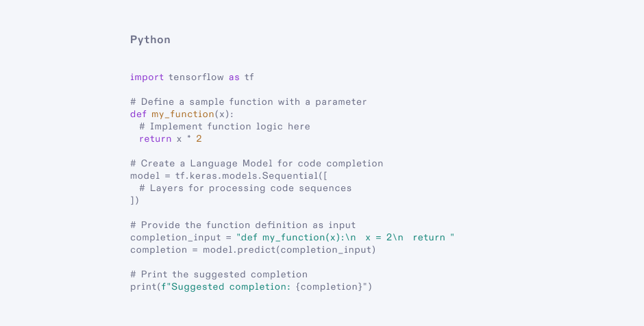Click the number 2 in the return statement
This screenshot has width=644, height=326.
click(199, 139)
